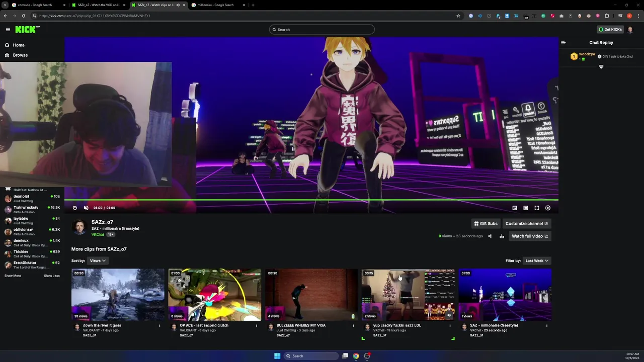The height and width of the screenshot is (362, 644).
Task: Mute the current tab via speaker icon
Action: coord(178,5)
